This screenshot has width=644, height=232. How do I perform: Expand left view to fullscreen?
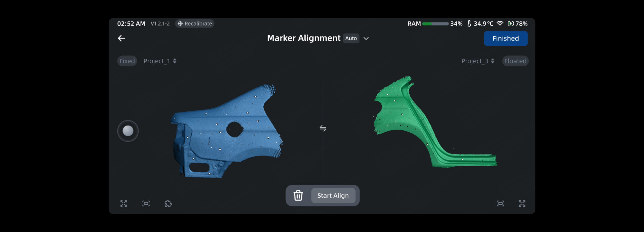point(124,203)
